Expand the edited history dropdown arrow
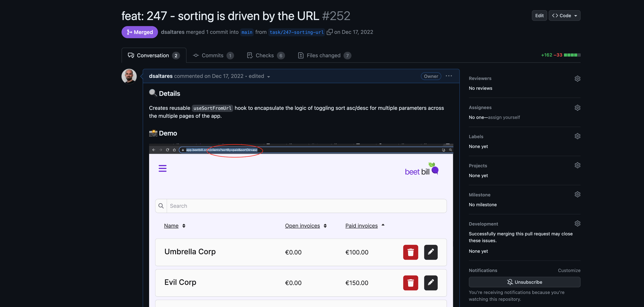This screenshot has width=644, height=307. (x=269, y=77)
